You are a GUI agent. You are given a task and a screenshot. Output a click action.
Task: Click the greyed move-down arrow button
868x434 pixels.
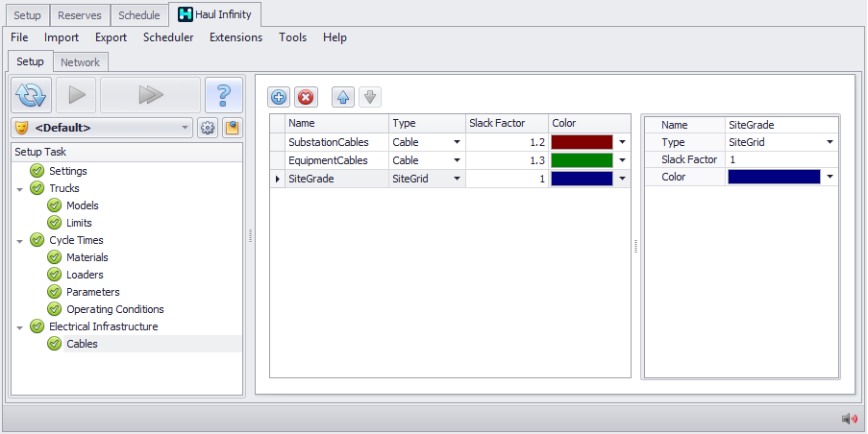[370, 97]
